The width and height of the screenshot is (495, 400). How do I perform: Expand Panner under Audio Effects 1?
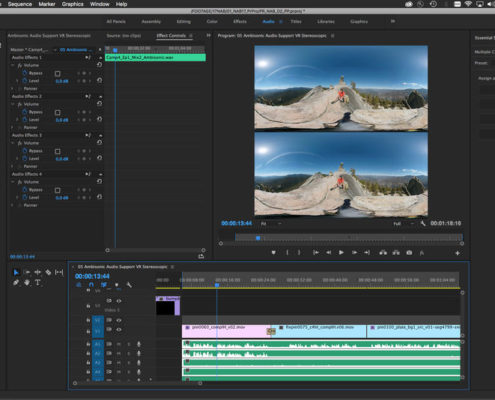(13, 89)
